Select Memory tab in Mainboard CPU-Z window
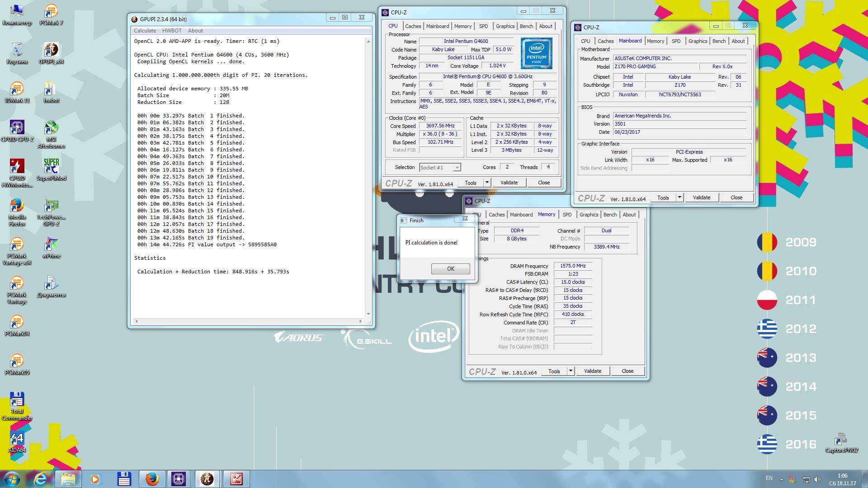This screenshot has height=488, width=868. tap(655, 41)
